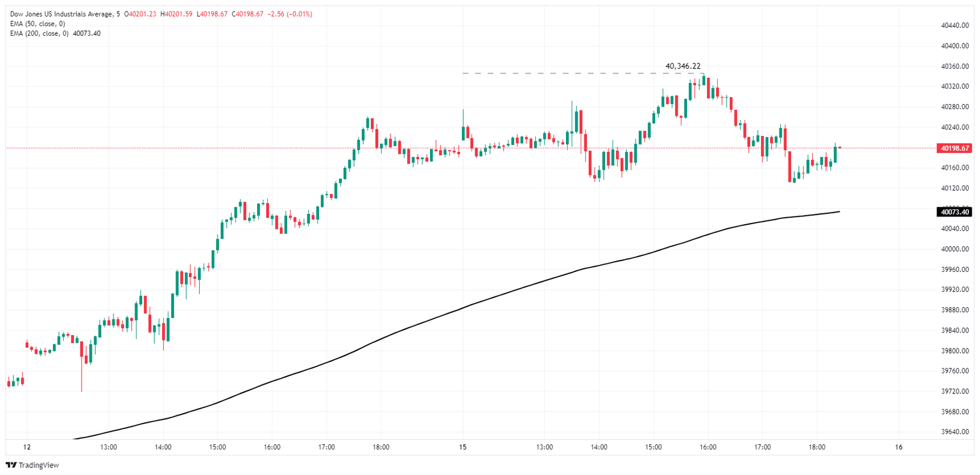Screen dimensions: 980x475
Task: Click the 40073.40 value in EMA legend
Action: [86, 33]
